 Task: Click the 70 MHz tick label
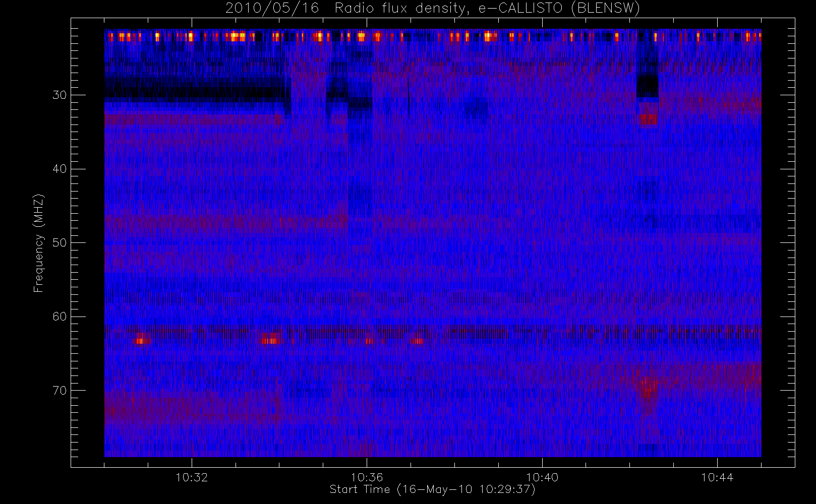[60, 391]
